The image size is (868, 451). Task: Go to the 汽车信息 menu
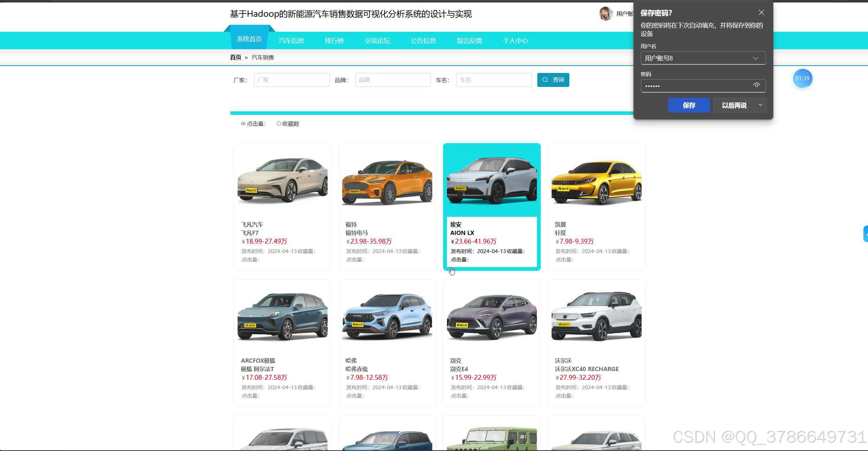pos(291,40)
